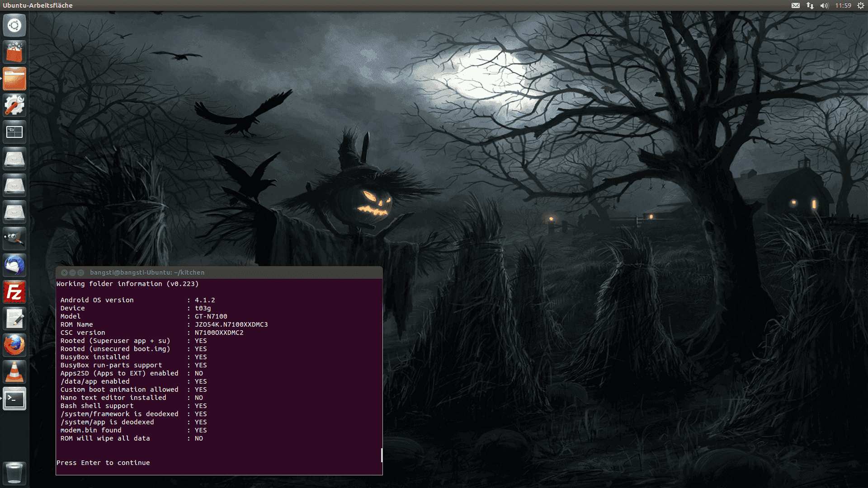Click 'Nano text editor installed' row
The height and width of the screenshot is (488, 868).
coord(132,398)
